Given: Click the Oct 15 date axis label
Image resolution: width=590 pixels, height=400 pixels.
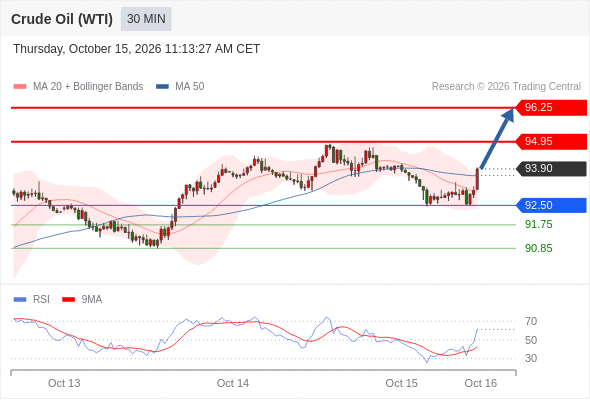Looking at the screenshot, I should click(401, 383).
